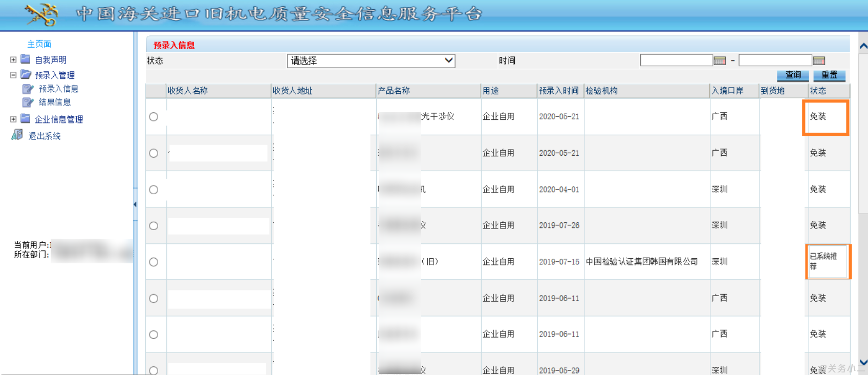Screen dimensions: 868x375
Task: Expand the 企业信息管理 tree node
Action: coord(13,119)
